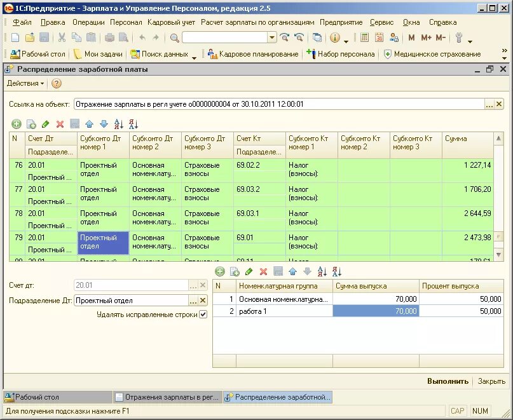Image resolution: width=513 pixels, height=420 pixels.
Task: Click scroll down arrow of upper table
Action: pos(498,255)
